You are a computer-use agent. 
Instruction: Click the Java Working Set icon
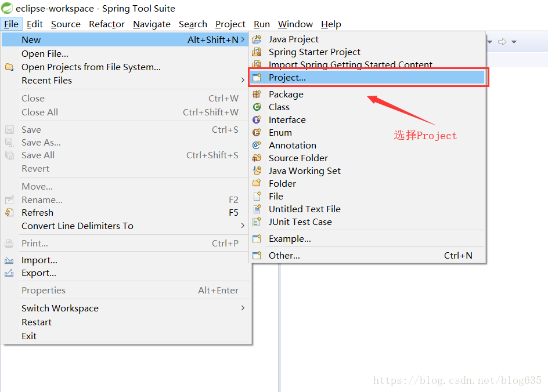tap(257, 170)
